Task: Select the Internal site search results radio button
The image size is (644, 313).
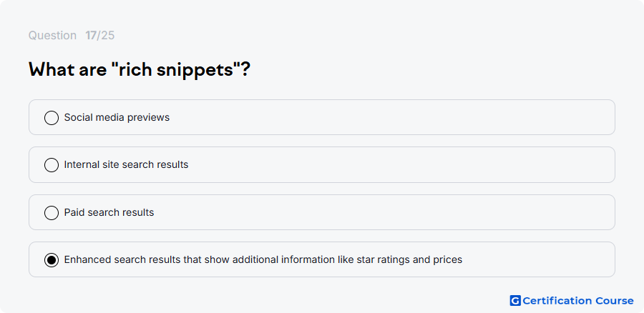Action: [52, 165]
